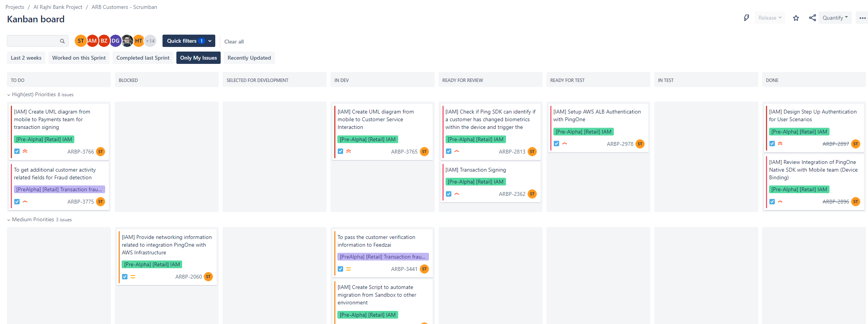Filter by BZ avatar
The image size is (868, 324).
104,41
